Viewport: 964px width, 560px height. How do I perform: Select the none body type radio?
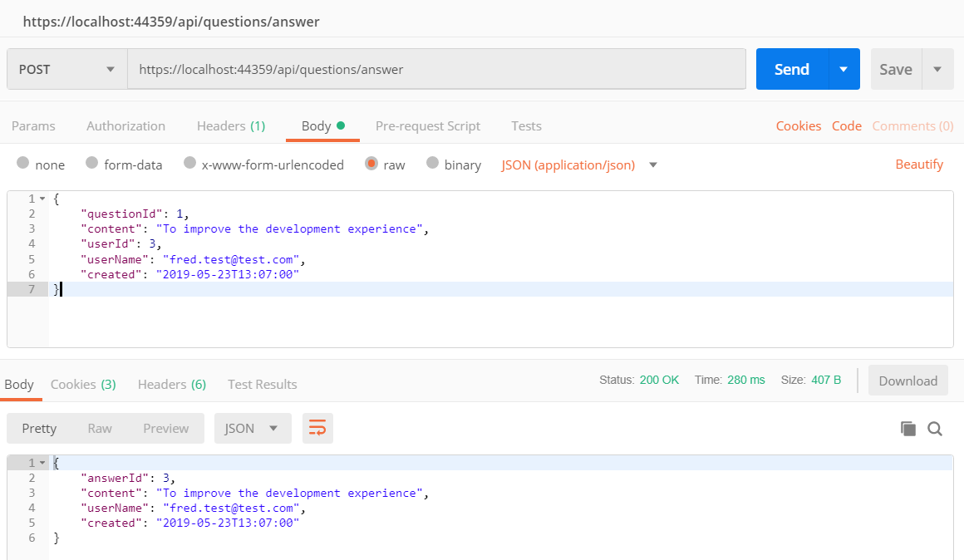[22, 164]
